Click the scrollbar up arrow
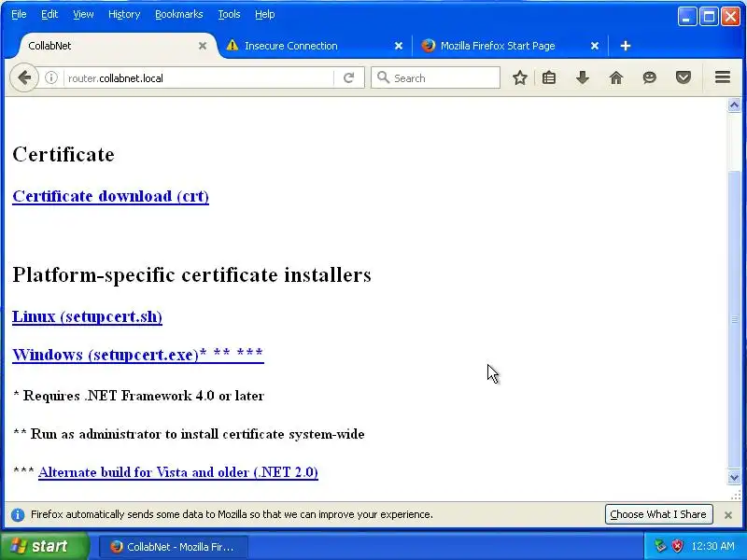This screenshot has width=747, height=560. (734, 105)
